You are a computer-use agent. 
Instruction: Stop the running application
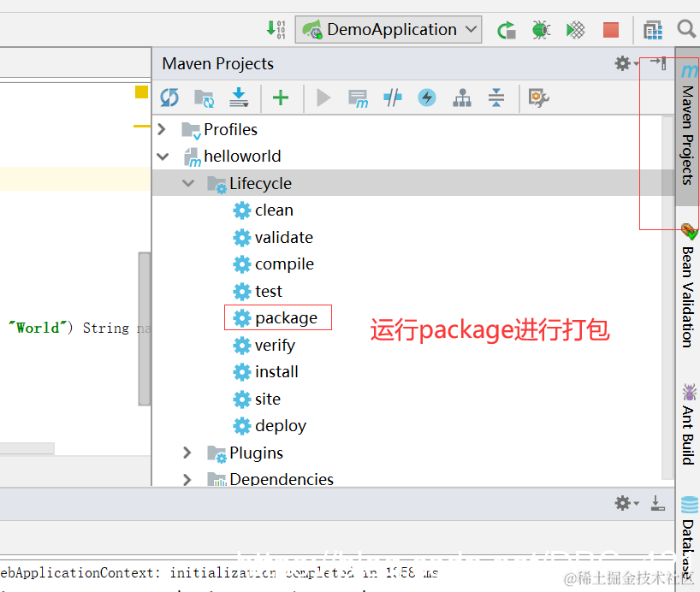pos(611,30)
